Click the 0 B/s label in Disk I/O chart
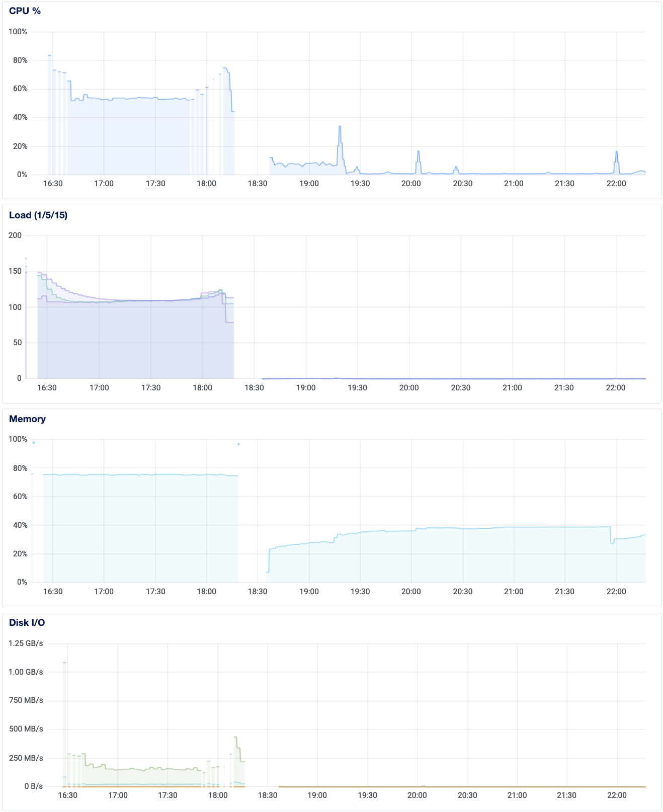Viewport: 663px width, 812px height. [x=34, y=786]
